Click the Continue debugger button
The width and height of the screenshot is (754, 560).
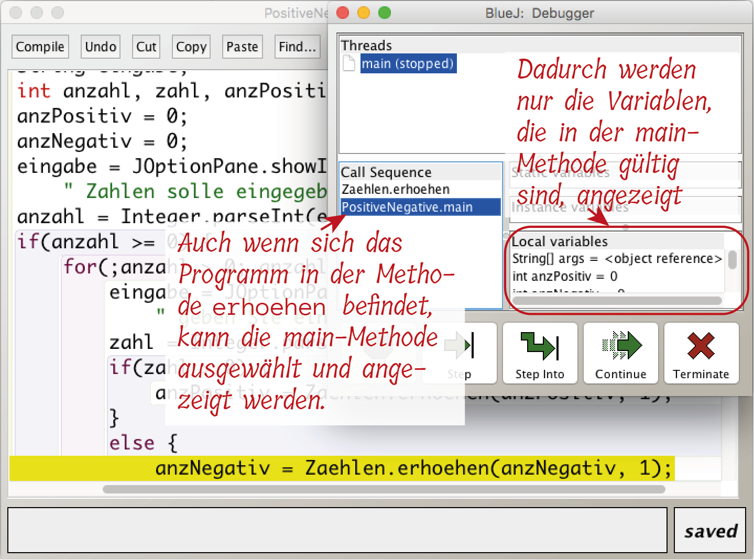(x=620, y=354)
